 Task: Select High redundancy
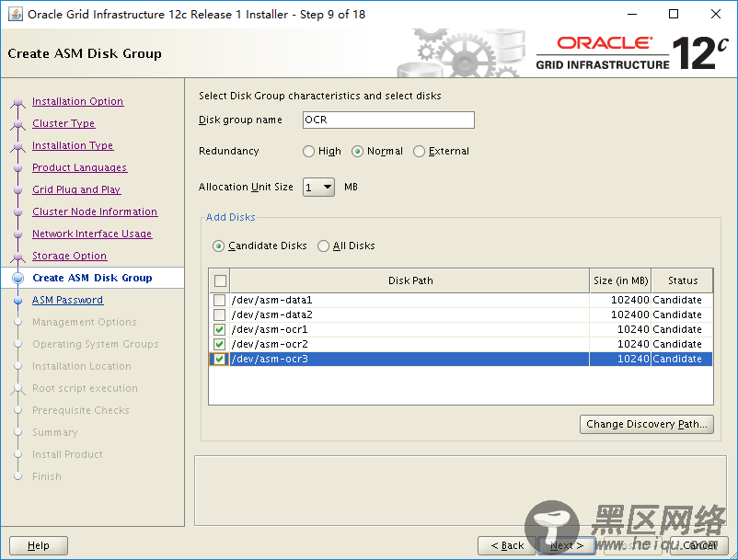click(309, 152)
